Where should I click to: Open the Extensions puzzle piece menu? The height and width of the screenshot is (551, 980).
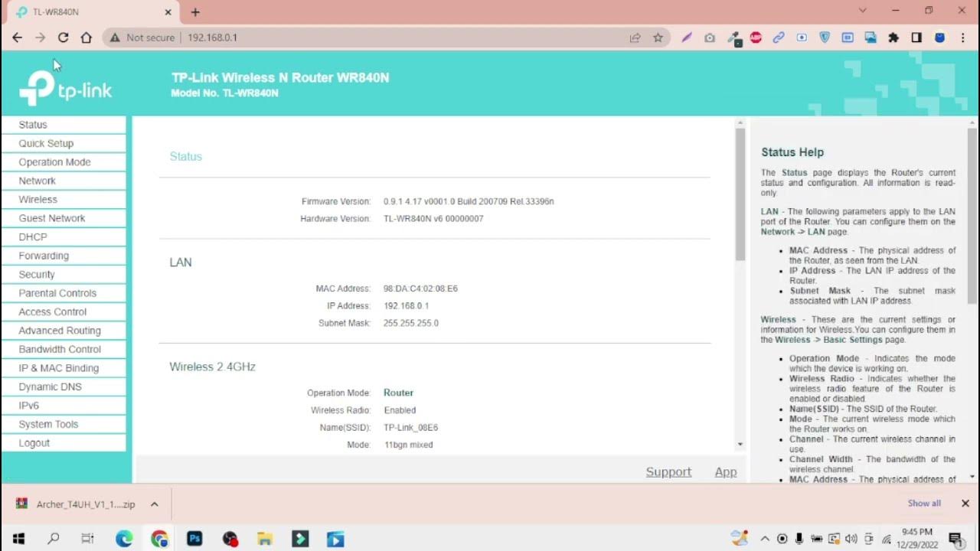pyautogui.click(x=893, y=37)
